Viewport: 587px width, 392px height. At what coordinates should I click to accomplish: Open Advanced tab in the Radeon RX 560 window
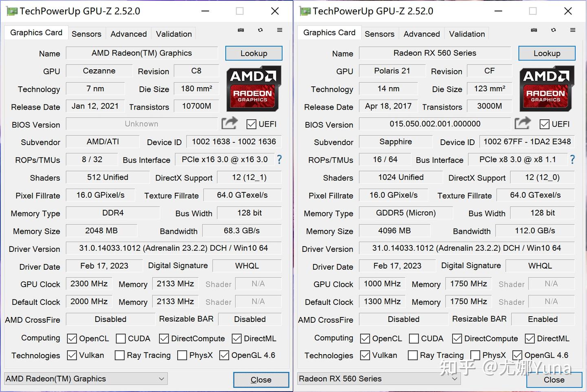pyautogui.click(x=421, y=34)
